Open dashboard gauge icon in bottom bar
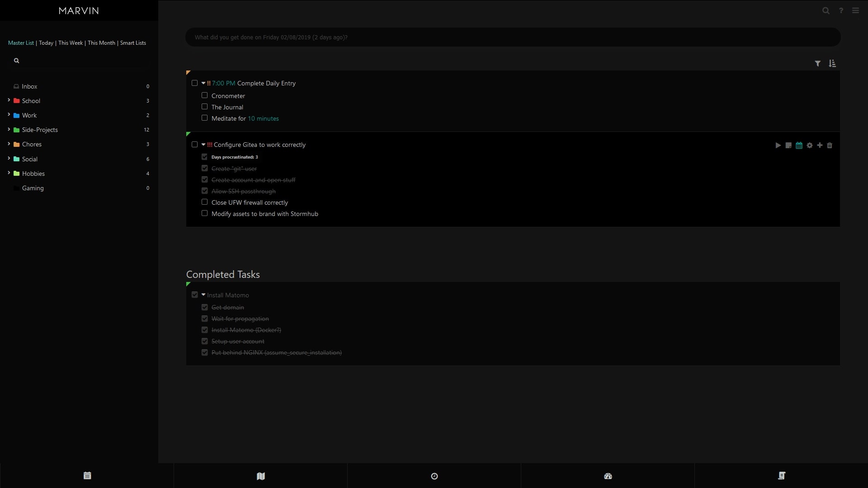 coord(608,476)
